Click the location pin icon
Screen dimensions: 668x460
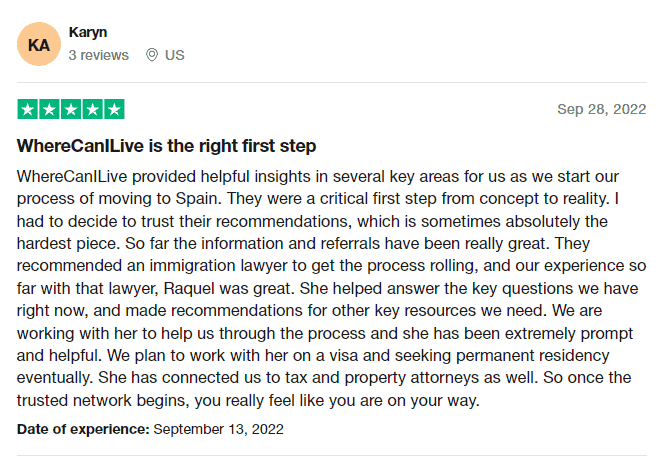152,55
